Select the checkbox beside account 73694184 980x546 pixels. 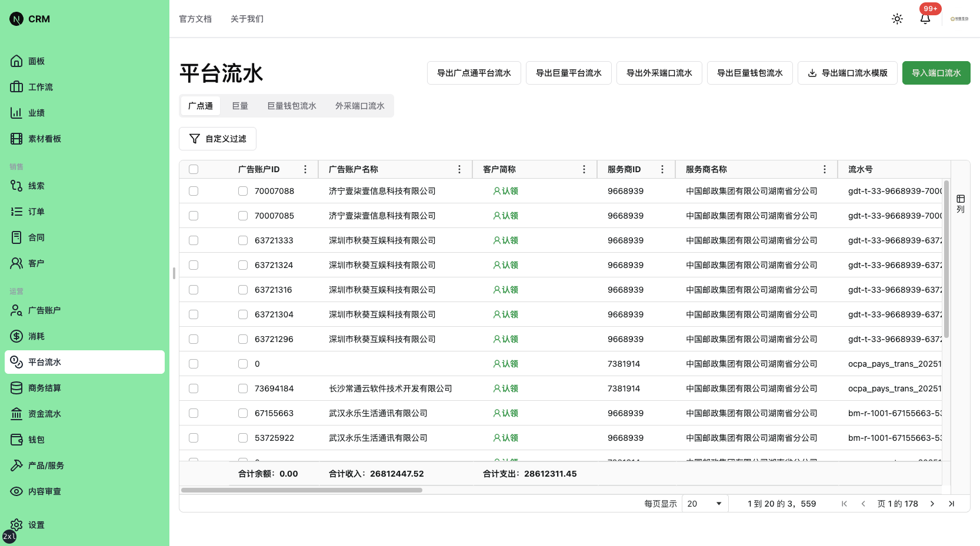(243, 388)
